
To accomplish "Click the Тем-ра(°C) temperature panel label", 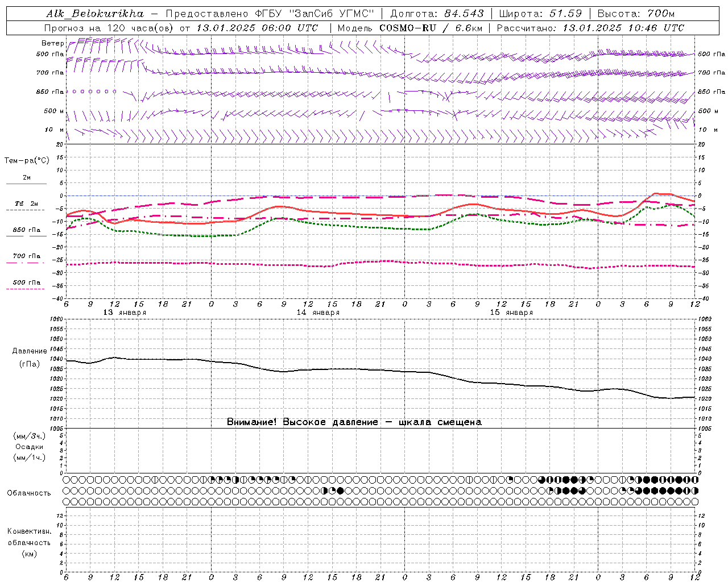I will [x=27, y=161].
